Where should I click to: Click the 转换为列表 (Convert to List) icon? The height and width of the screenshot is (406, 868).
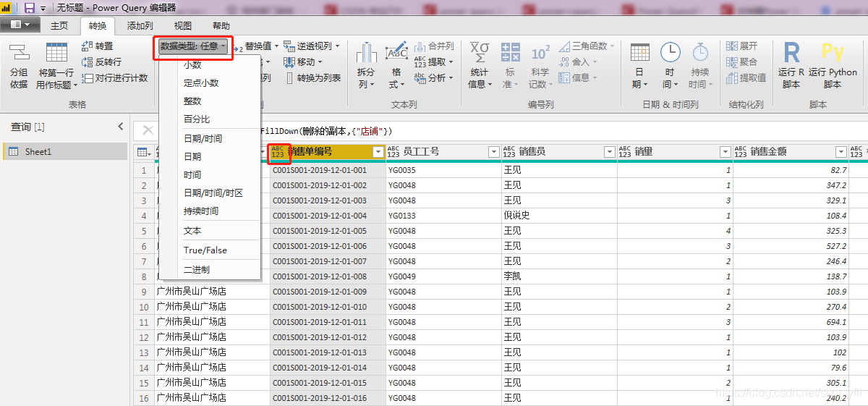tap(290, 78)
